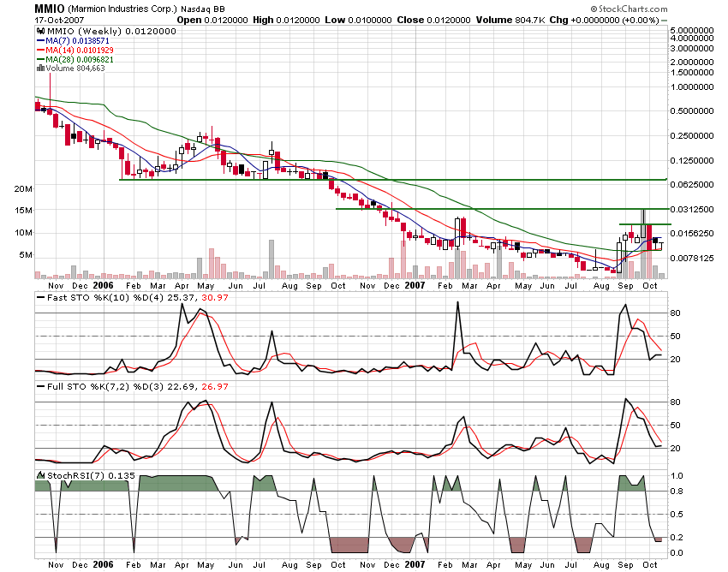Click the MMIO (Weekly) 0.0120000 legend text
The width and height of the screenshot is (728, 572).
pyautogui.click(x=112, y=31)
